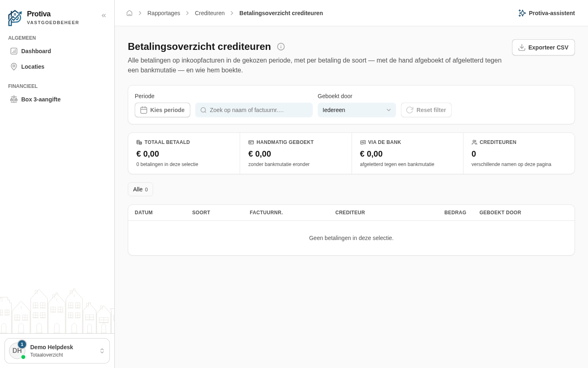Click the Geboekt door column header
Viewport: 588px width, 368px height.
click(500, 213)
